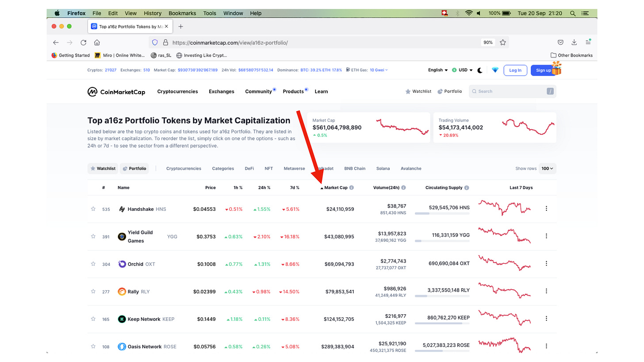Open the Community nav item
Screen dimensions: 644x362
[258, 91]
